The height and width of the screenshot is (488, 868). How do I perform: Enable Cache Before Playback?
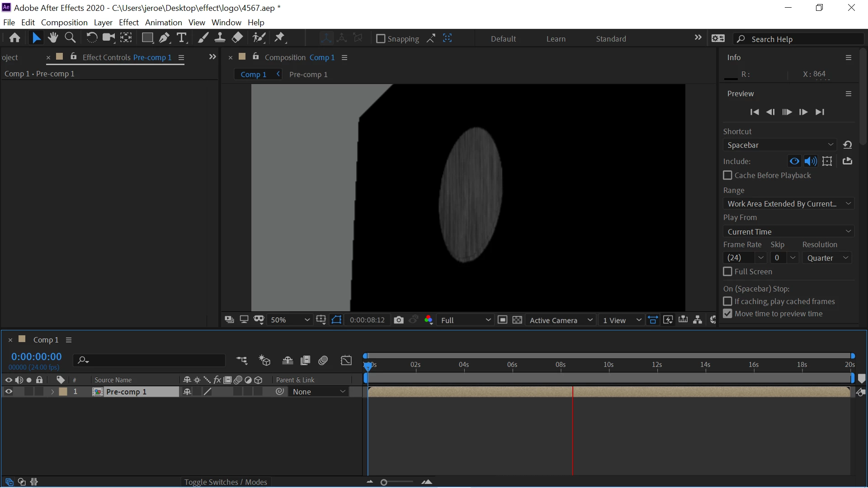click(727, 175)
